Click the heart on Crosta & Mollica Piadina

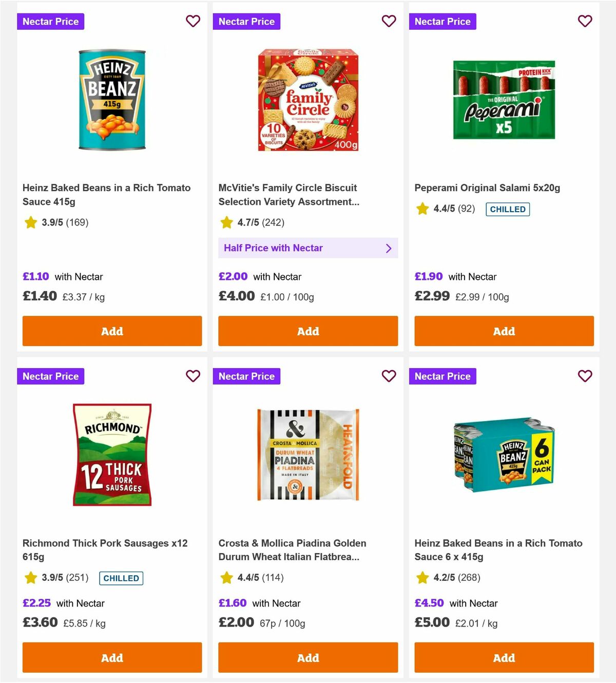[389, 376]
